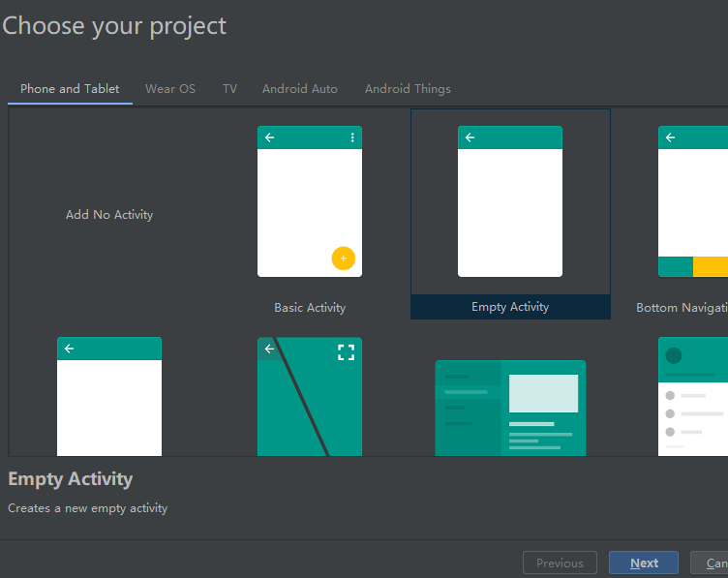The height and width of the screenshot is (578, 728).
Task: Click the Empty Activity description heading
Action: click(70, 479)
